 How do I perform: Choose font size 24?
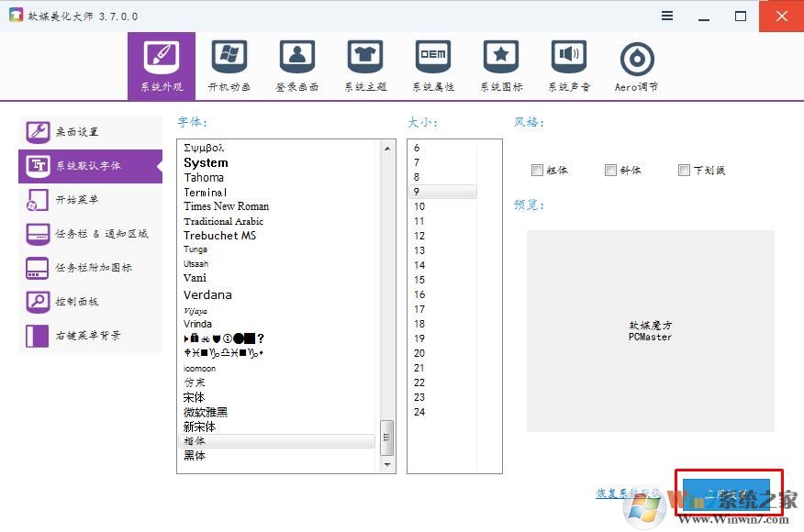click(419, 412)
